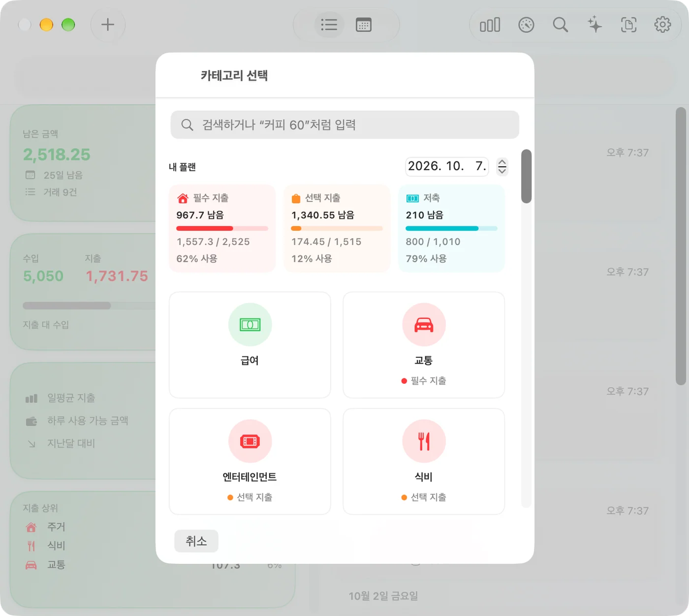Open the bar chart statistics icon
The width and height of the screenshot is (689, 616).
click(490, 25)
